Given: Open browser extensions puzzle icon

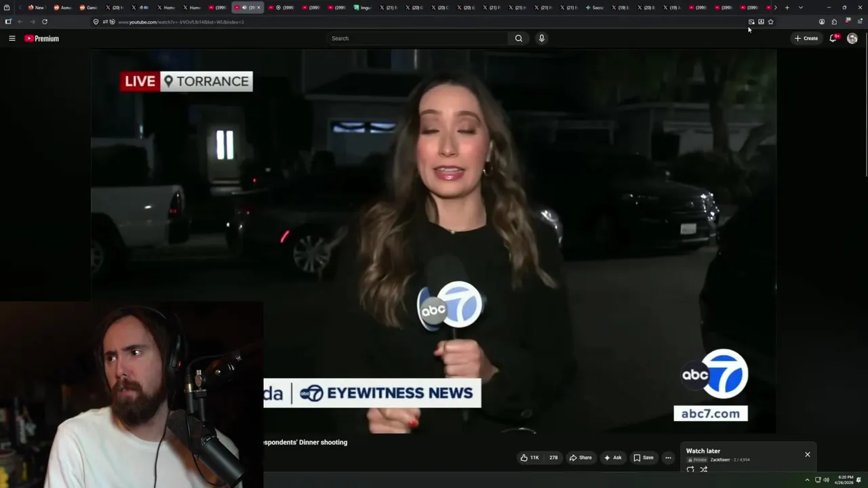Looking at the screenshot, I should pos(834,22).
